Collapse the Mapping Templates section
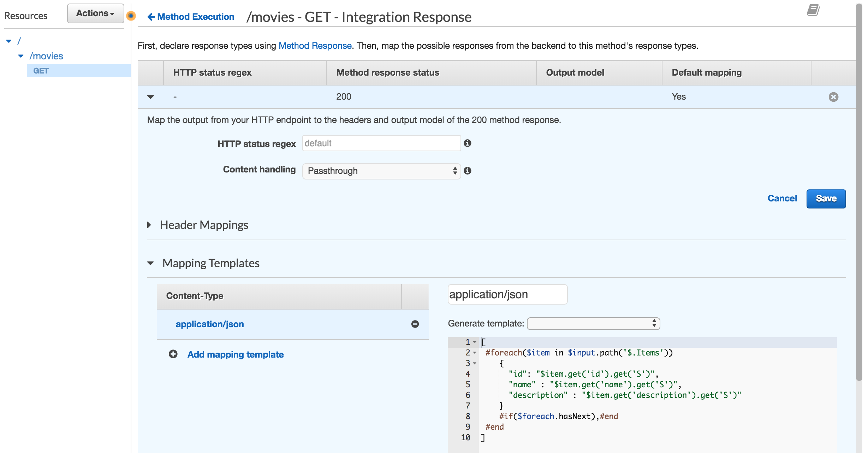Image resolution: width=868 pixels, height=453 pixels. pos(150,263)
